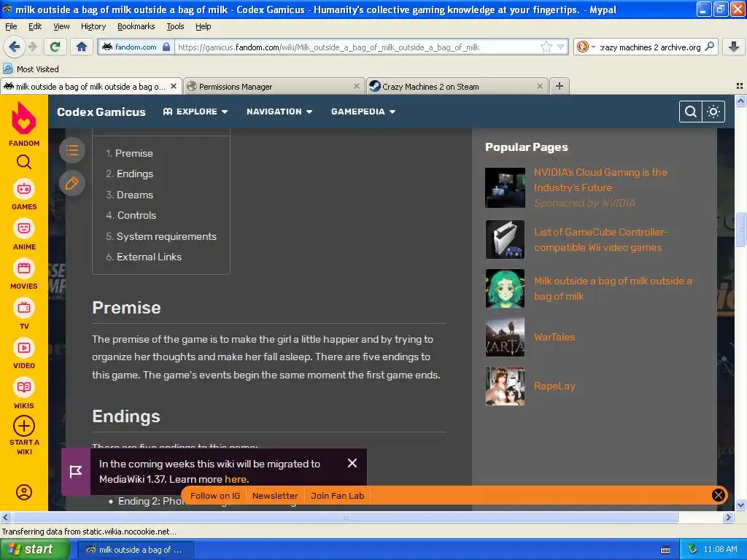Screen dimensions: 747x560
Task: Click the Windows Start button
Action: tap(34, 550)
